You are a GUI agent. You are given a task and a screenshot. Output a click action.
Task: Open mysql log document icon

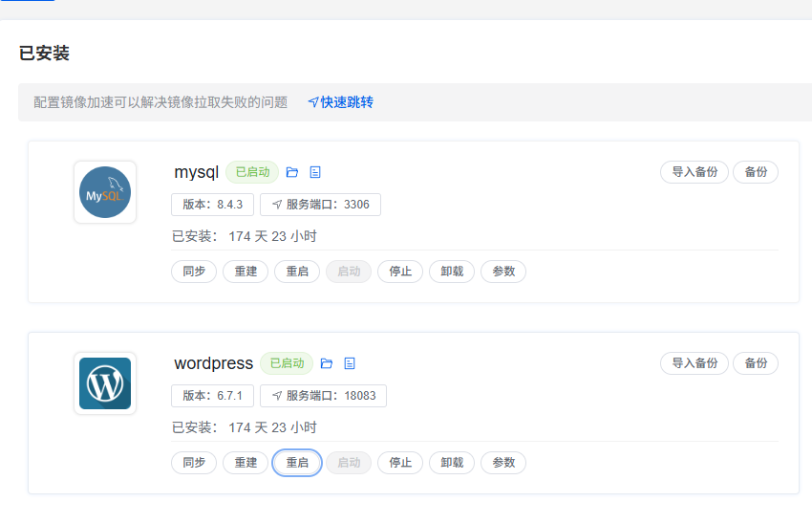(x=315, y=172)
